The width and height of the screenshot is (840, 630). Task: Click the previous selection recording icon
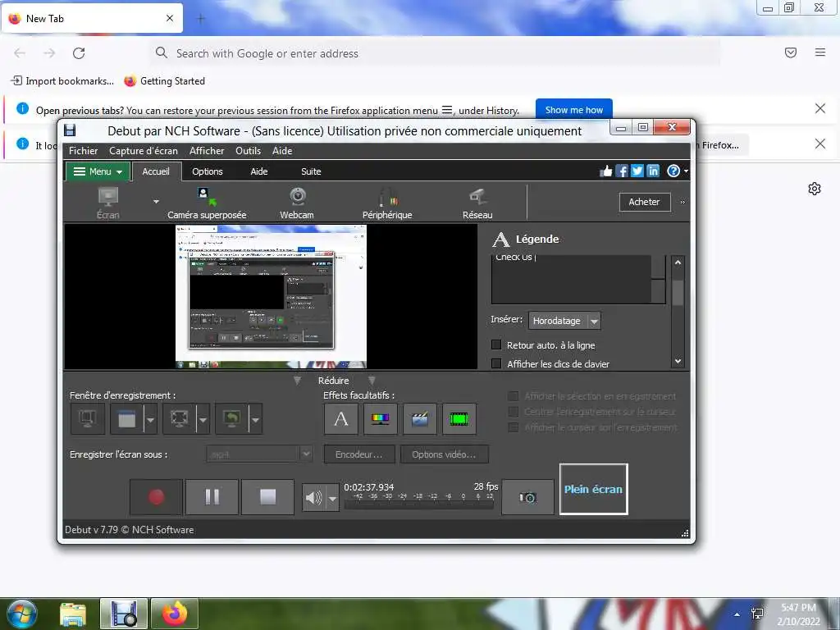click(x=231, y=418)
